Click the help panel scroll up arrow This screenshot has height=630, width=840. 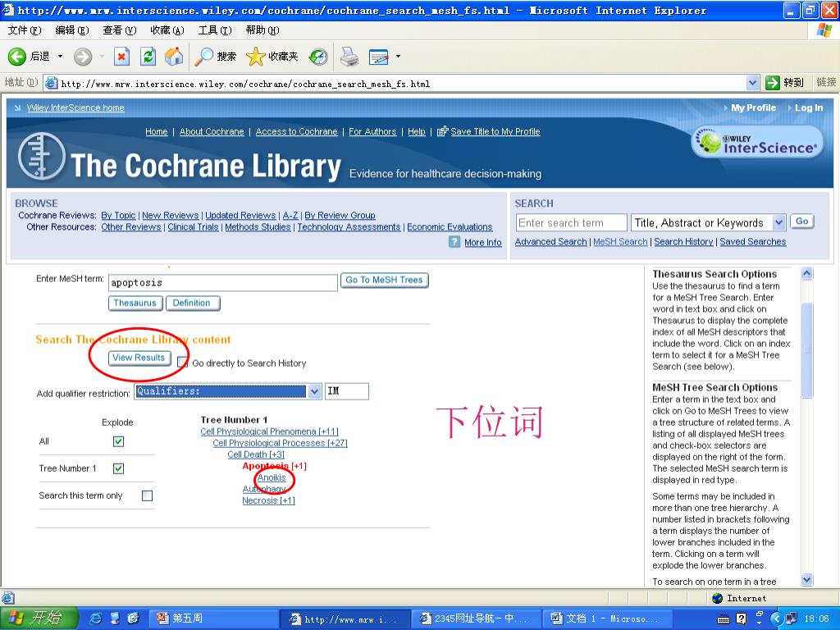(x=807, y=273)
